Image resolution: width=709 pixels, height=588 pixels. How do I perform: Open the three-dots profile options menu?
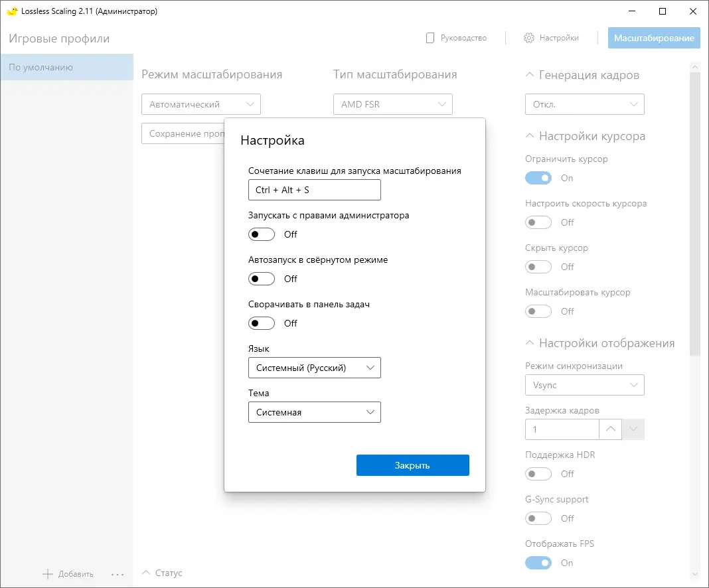click(x=118, y=574)
